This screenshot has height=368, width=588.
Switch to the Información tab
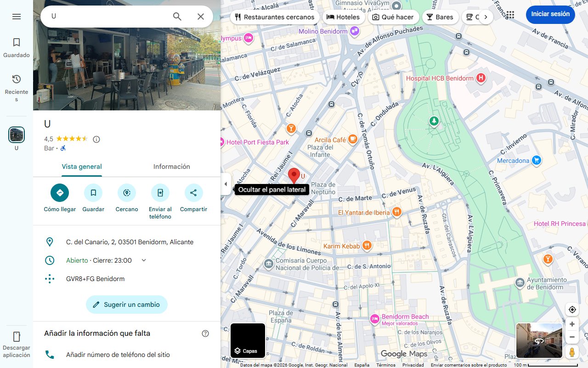(x=171, y=167)
